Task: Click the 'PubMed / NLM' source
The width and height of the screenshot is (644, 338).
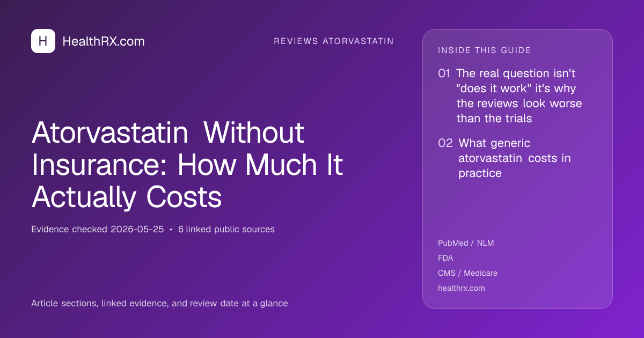Action: (466, 243)
